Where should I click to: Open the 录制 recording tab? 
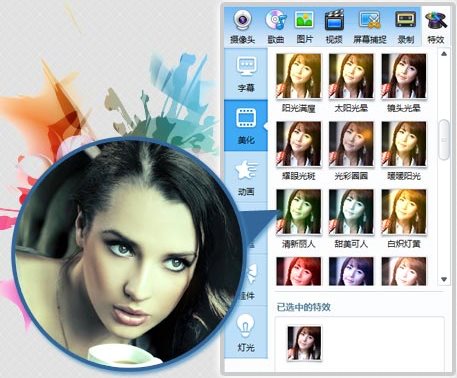[406, 27]
